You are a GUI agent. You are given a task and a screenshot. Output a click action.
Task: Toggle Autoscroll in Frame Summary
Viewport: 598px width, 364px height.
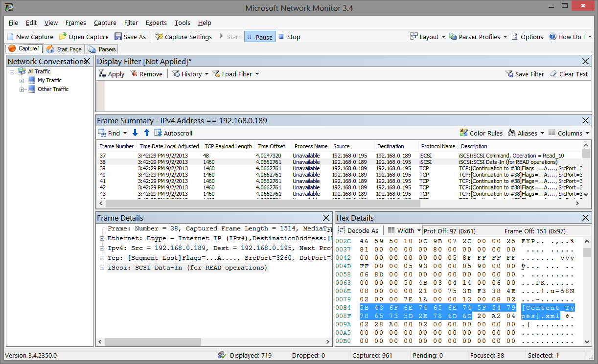tap(173, 133)
